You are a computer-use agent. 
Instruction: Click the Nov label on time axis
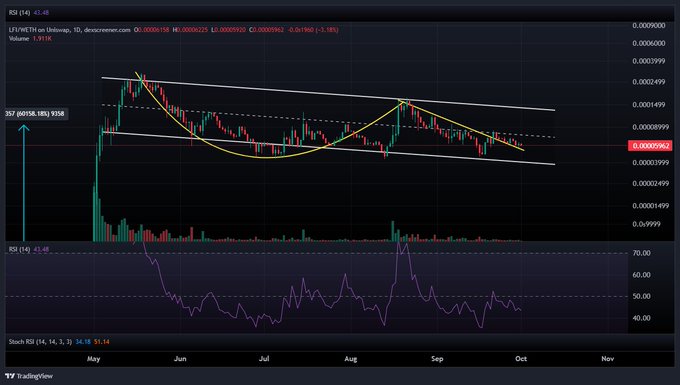608,359
